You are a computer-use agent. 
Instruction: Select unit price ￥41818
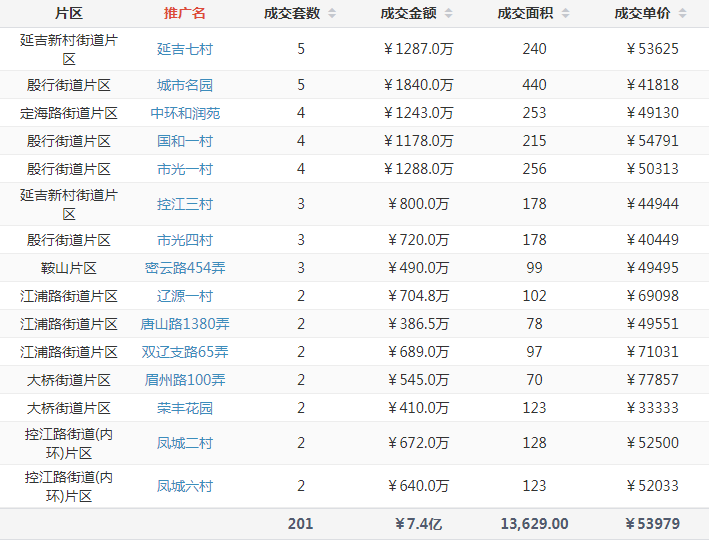[652, 85]
